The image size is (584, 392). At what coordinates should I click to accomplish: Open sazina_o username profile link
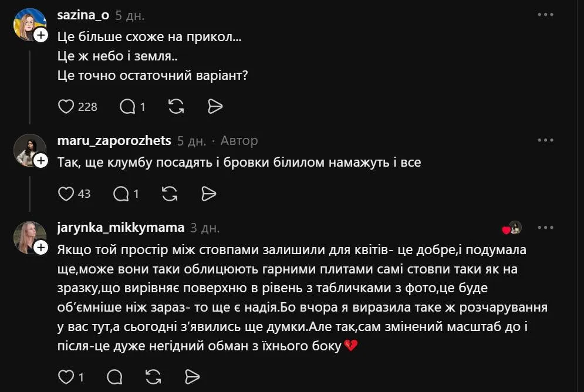coord(83,15)
